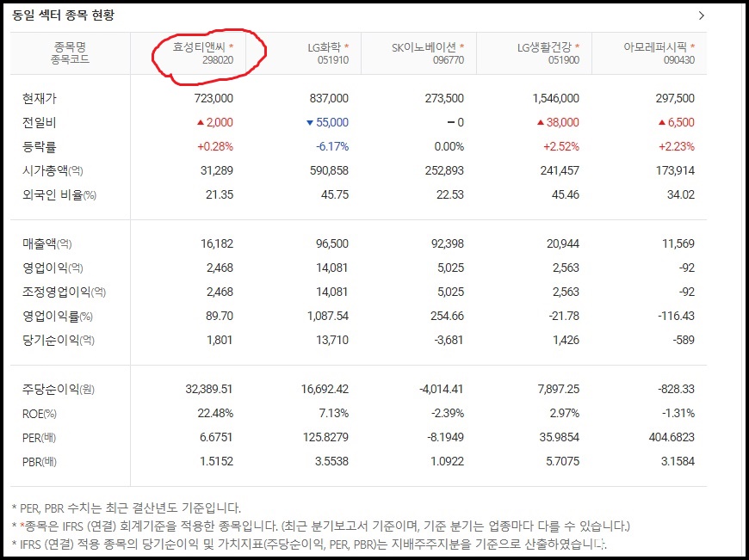Select the 외국인 비율(%) row label
The height and width of the screenshot is (560, 749).
(59, 194)
